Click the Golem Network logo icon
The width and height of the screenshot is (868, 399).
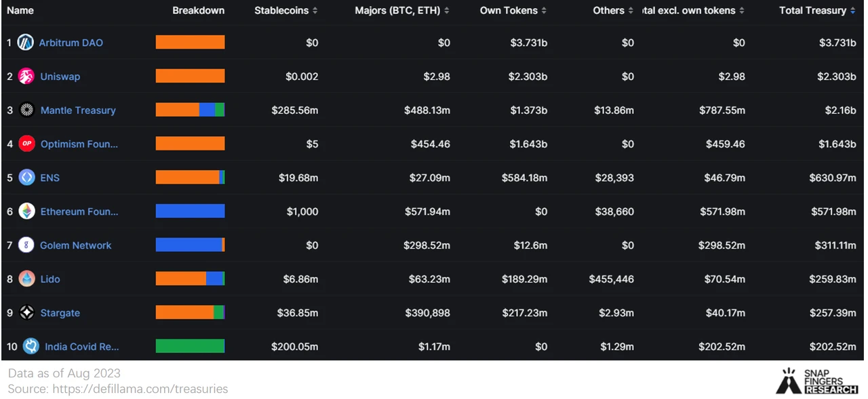[26, 245]
